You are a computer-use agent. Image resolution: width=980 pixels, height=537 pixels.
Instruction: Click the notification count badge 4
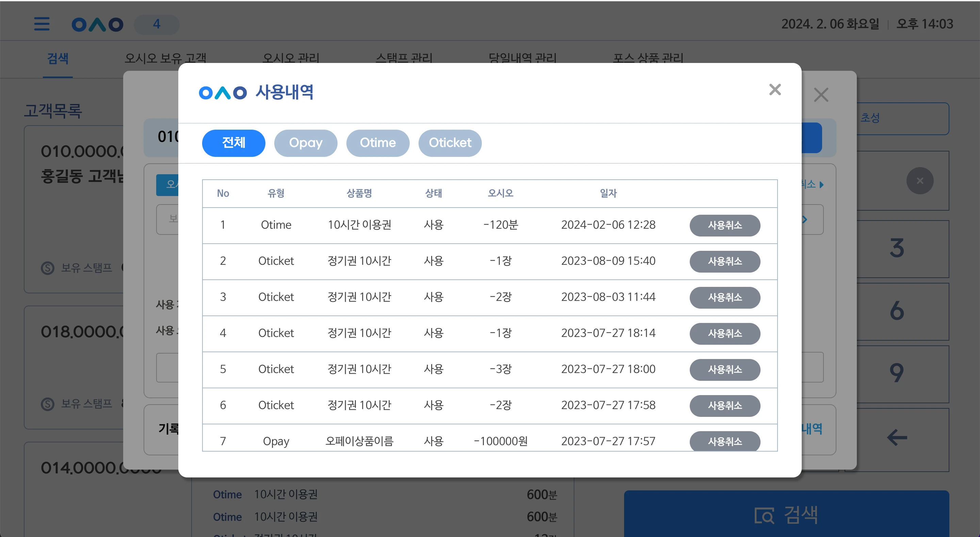pyautogui.click(x=157, y=25)
